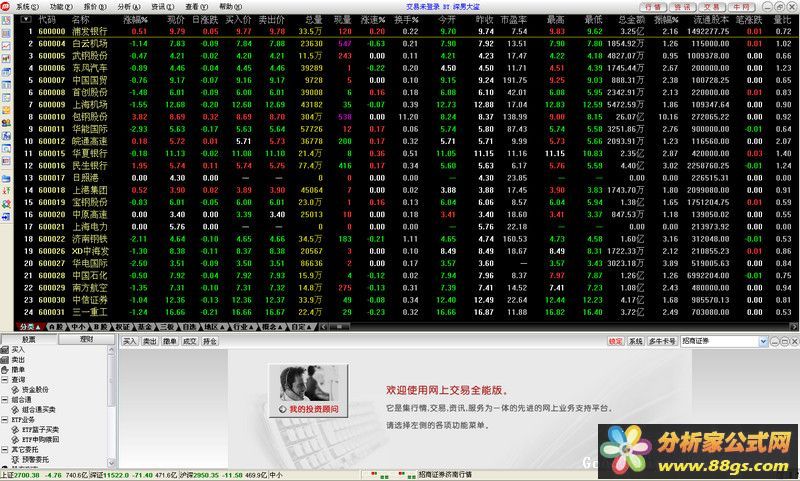
Task: Click the 牛网 button in title bar
Action: (x=742, y=7)
